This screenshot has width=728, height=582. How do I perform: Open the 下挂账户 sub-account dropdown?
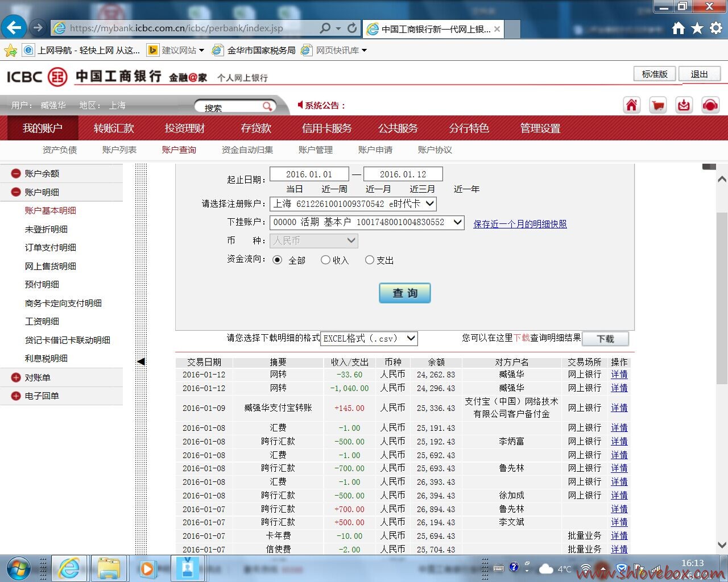pyautogui.click(x=367, y=222)
